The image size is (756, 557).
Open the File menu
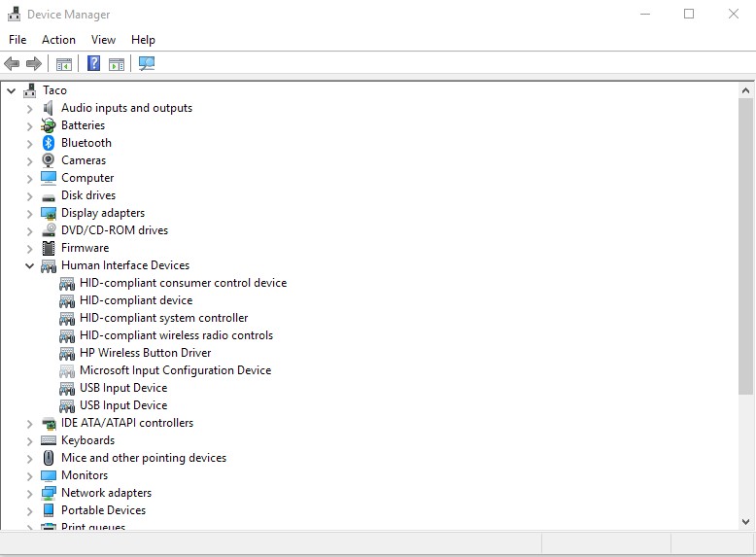click(x=17, y=40)
